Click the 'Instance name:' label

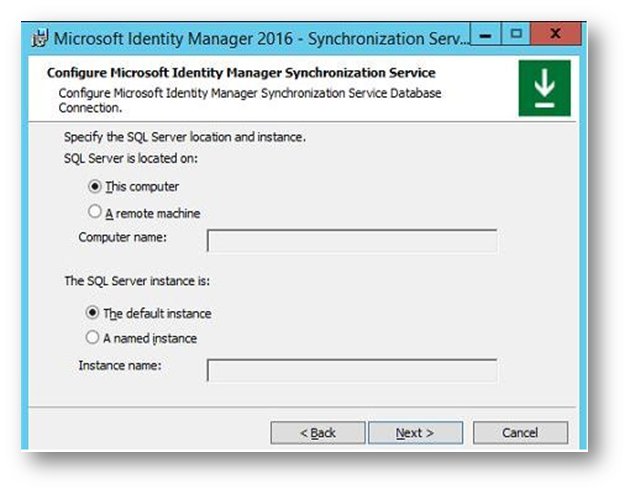tap(120, 366)
